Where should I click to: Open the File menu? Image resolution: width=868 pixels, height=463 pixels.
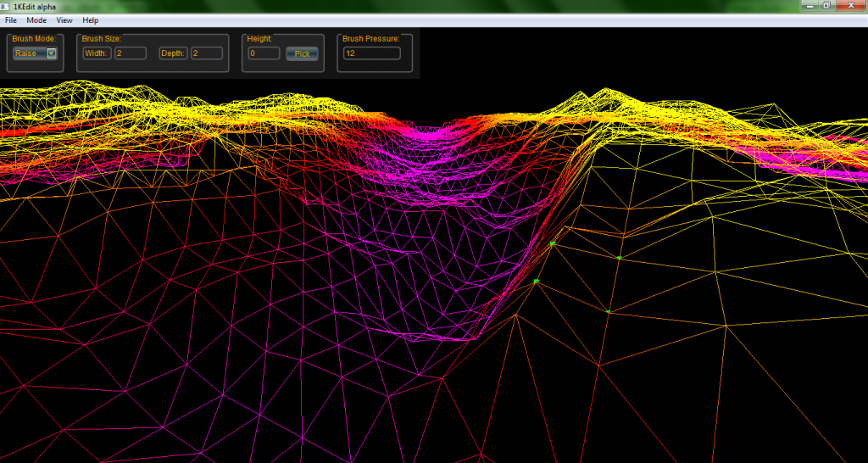(10, 20)
